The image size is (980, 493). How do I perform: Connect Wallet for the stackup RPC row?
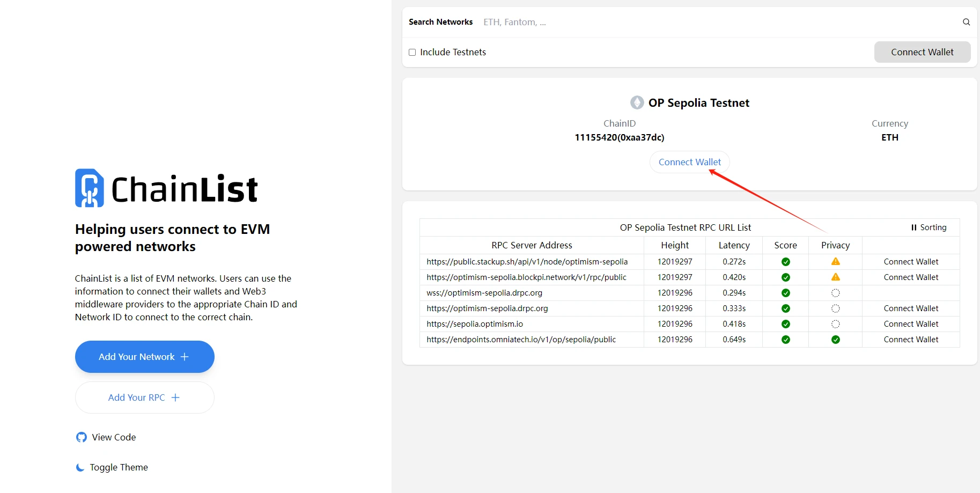(x=910, y=262)
